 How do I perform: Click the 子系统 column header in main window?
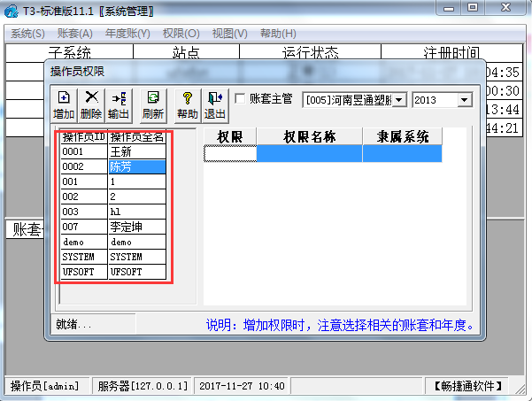70,52
